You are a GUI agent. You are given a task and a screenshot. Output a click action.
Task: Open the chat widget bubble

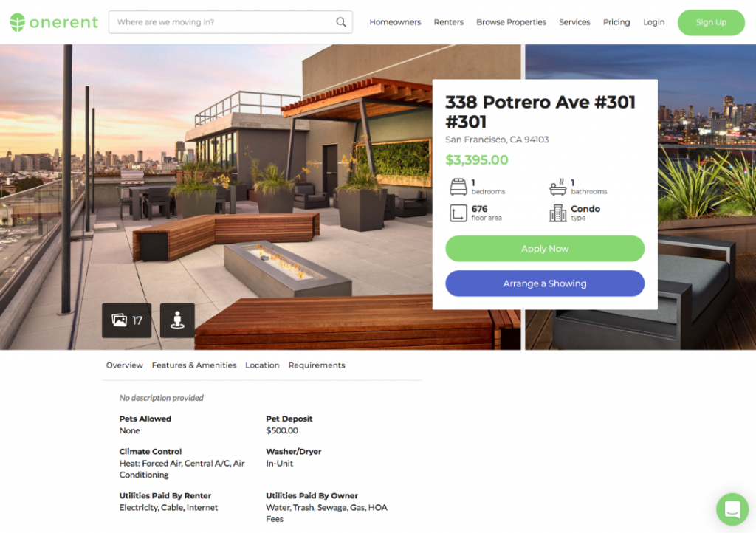732,509
